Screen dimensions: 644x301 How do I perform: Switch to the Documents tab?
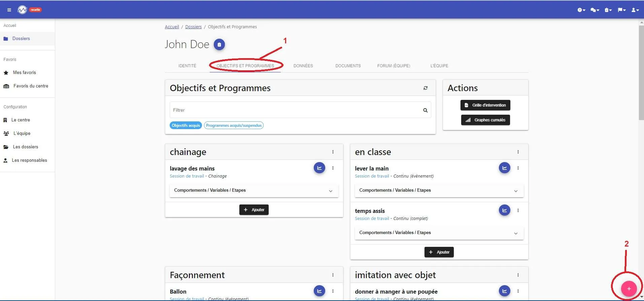(x=348, y=66)
